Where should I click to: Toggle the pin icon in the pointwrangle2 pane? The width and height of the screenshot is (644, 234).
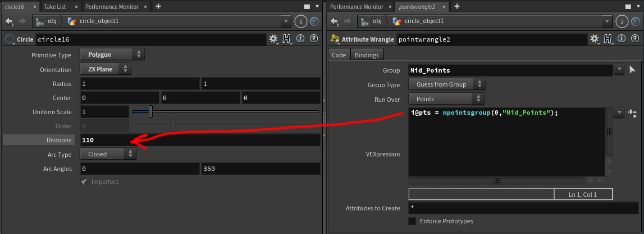[x=637, y=21]
